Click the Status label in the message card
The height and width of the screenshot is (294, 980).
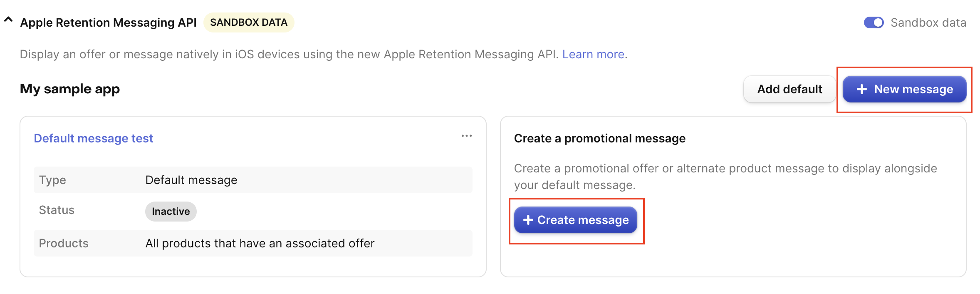click(x=57, y=210)
